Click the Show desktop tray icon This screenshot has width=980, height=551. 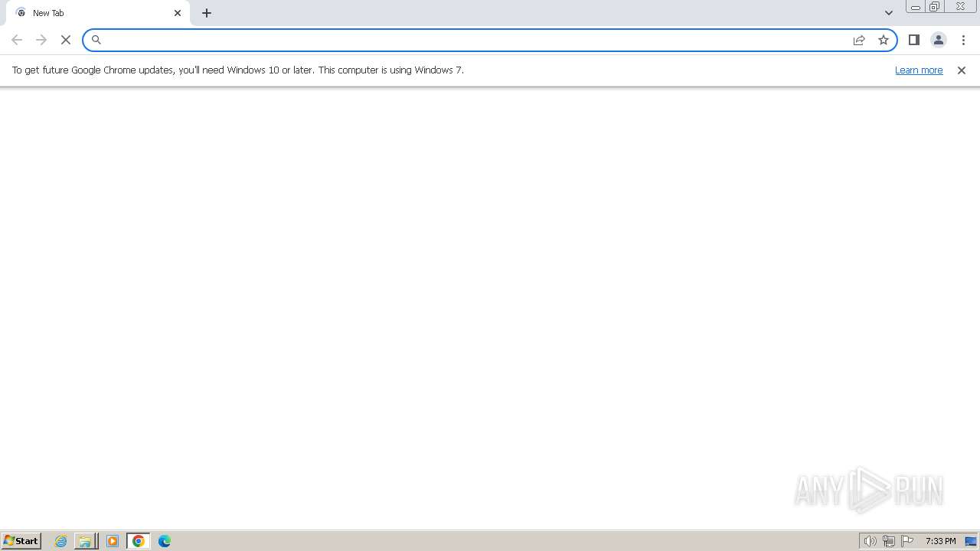(x=971, y=541)
